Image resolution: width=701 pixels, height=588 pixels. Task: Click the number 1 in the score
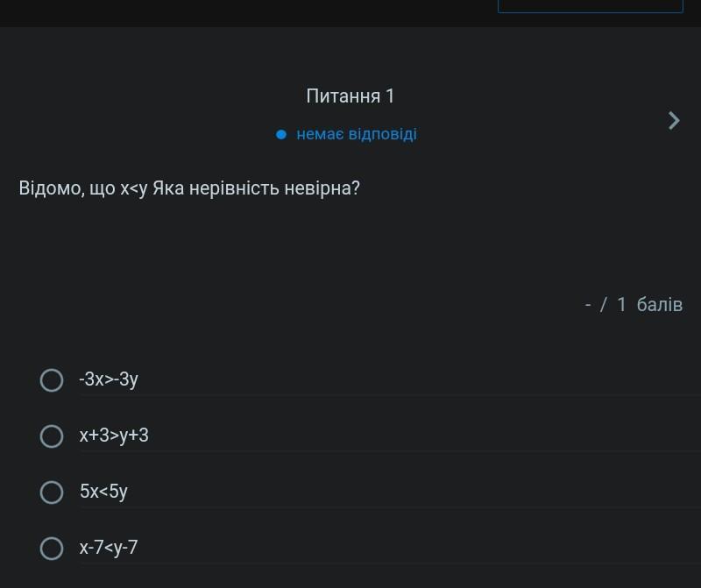[621, 305]
